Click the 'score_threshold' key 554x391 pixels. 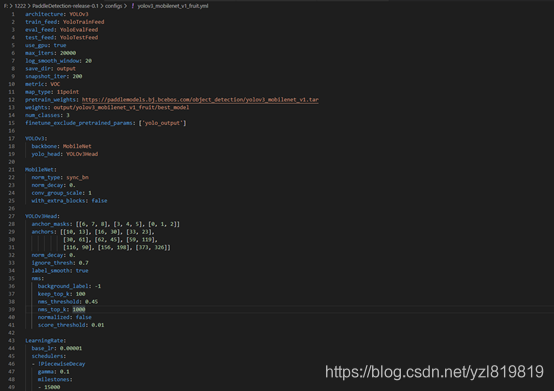[x=61, y=325]
